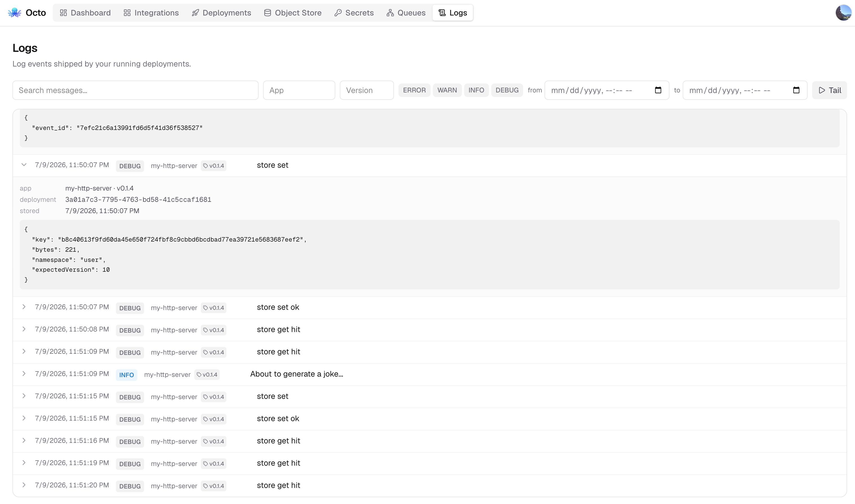Expand the About to generate a joke entry
The width and height of the screenshot is (855, 504).
(24, 373)
